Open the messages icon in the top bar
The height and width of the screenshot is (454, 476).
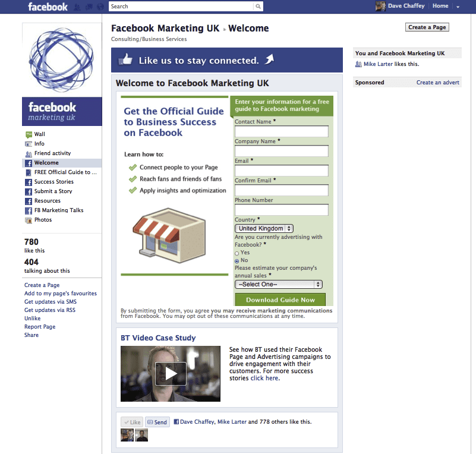[89, 7]
